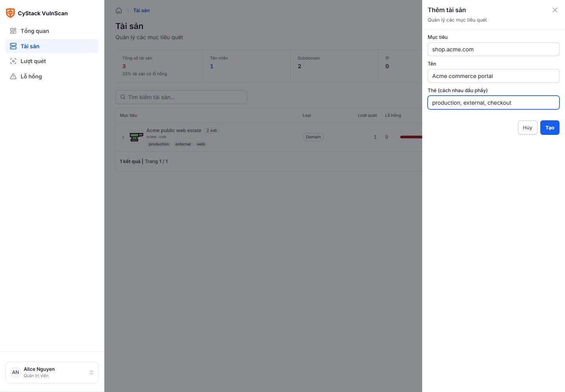Image resolution: width=565 pixels, height=392 pixels.
Task: Click the vulnerability severity bar
Action: (x=411, y=137)
